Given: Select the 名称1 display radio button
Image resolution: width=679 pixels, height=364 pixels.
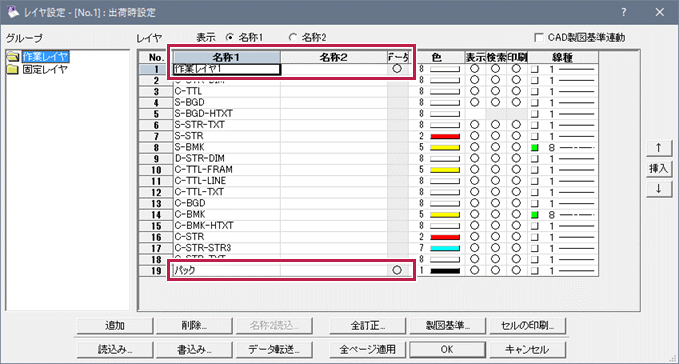Looking at the screenshot, I should coord(230,38).
